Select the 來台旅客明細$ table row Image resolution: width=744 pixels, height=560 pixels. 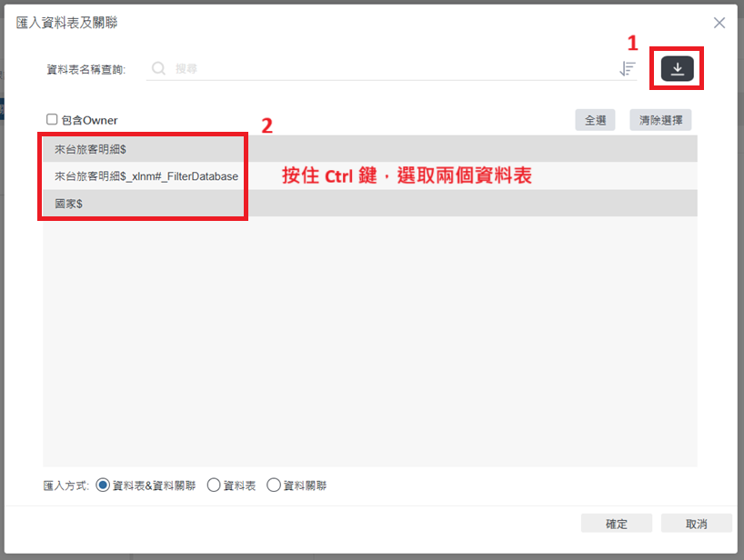370,149
